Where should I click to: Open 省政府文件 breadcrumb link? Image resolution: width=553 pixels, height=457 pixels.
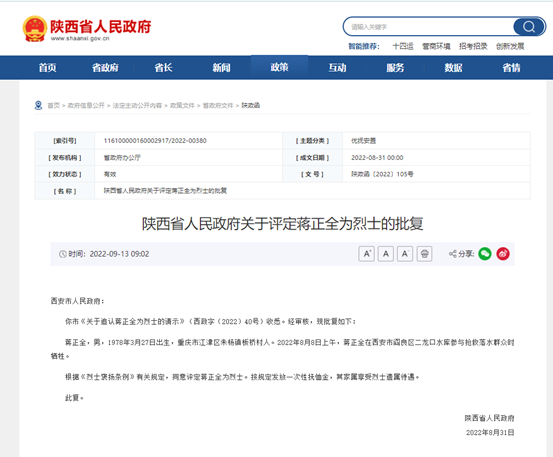[x=218, y=105]
